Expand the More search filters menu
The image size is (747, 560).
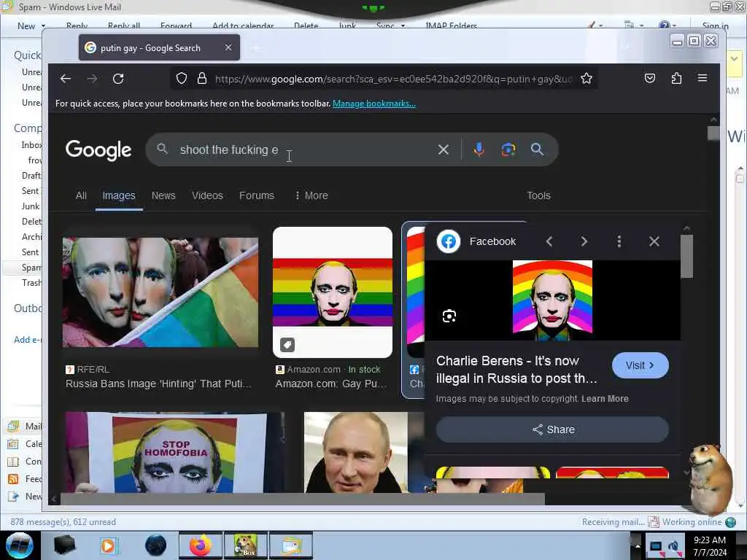311,195
